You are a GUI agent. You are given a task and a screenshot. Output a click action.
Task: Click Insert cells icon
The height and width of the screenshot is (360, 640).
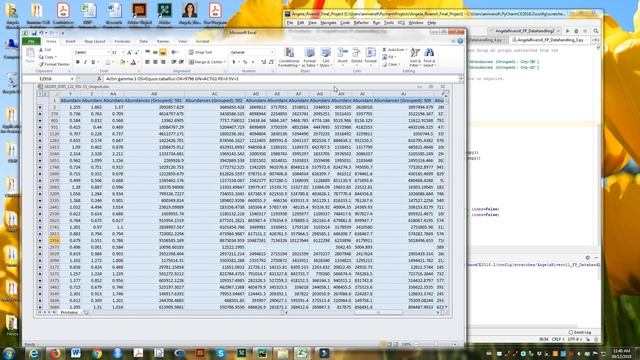(x=342, y=56)
